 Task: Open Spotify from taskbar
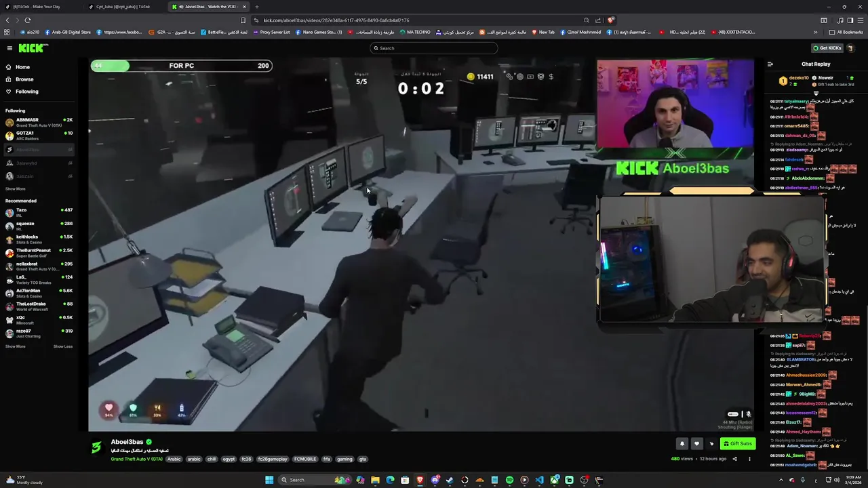click(x=509, y=480)
